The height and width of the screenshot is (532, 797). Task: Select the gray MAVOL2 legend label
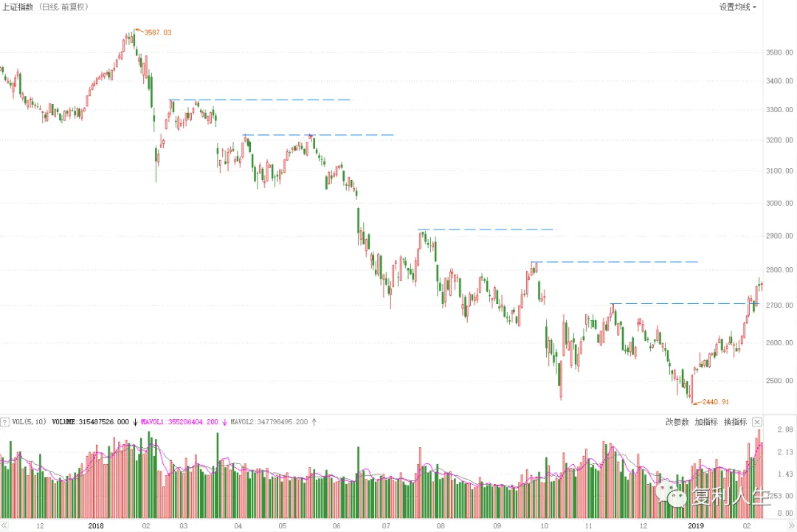(269, 422)
